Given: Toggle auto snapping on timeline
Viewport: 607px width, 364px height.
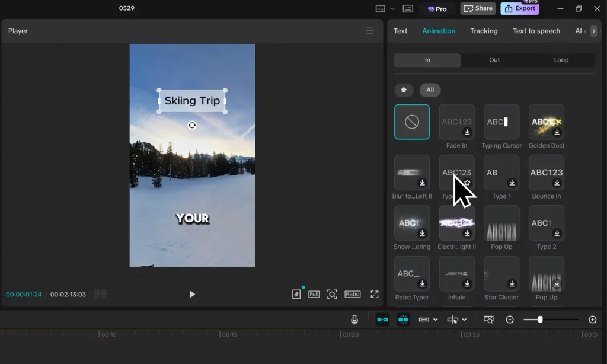Looking at the screenshot, I should [403, 320].
